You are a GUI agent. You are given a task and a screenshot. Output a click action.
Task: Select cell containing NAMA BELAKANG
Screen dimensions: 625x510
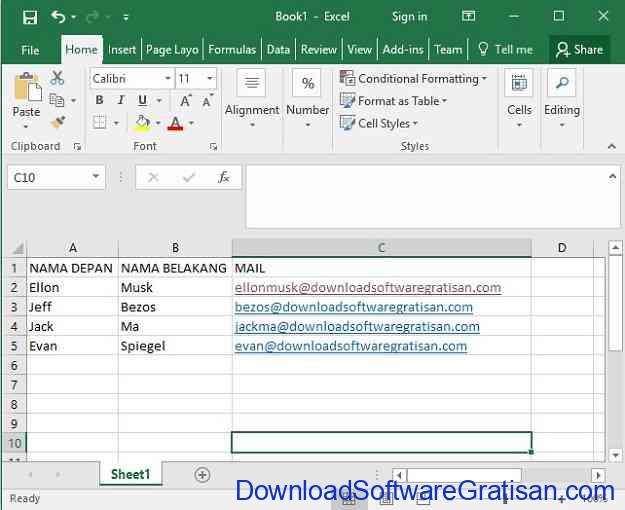click(x=175, y=268)
